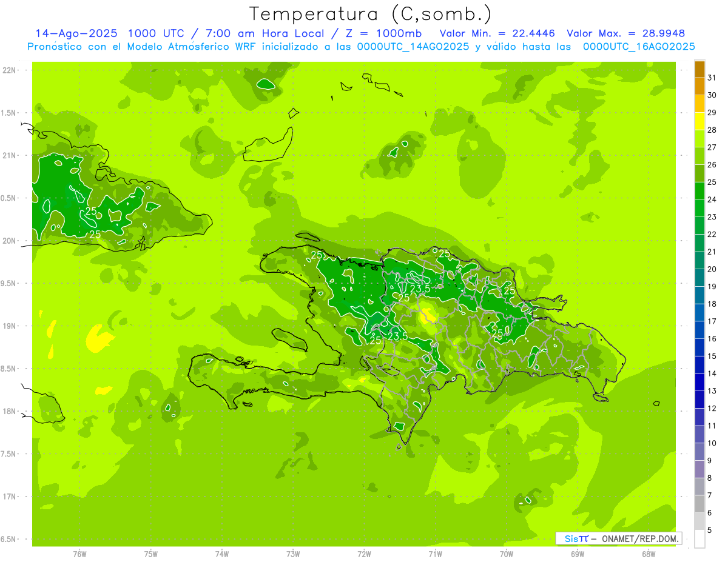Click the "ONAMET/REP.DOM." credit label
This screenshot has width=728, height=562.
(x=639, y=538)
